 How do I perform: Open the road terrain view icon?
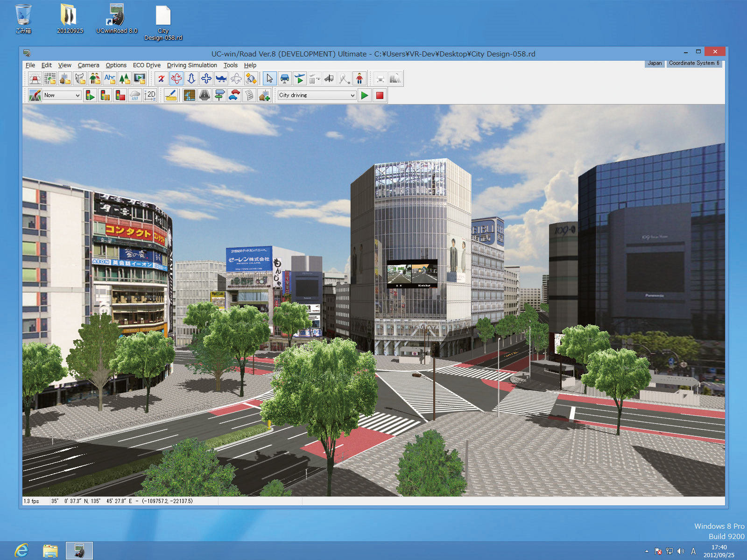tap(35, 95)
